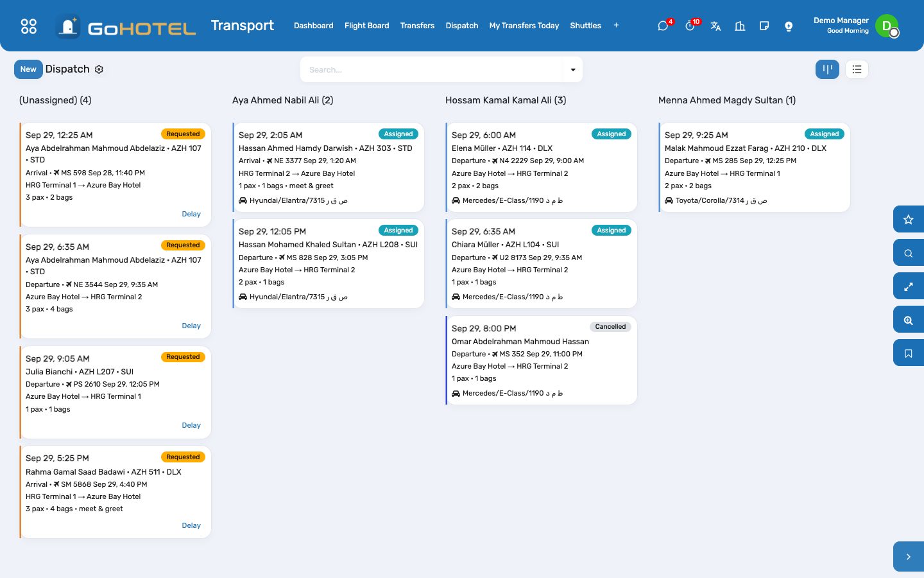Viewport: 924px width, 578px height.
Task: Click the expand fullscreen side button
Action: (909, 286)
